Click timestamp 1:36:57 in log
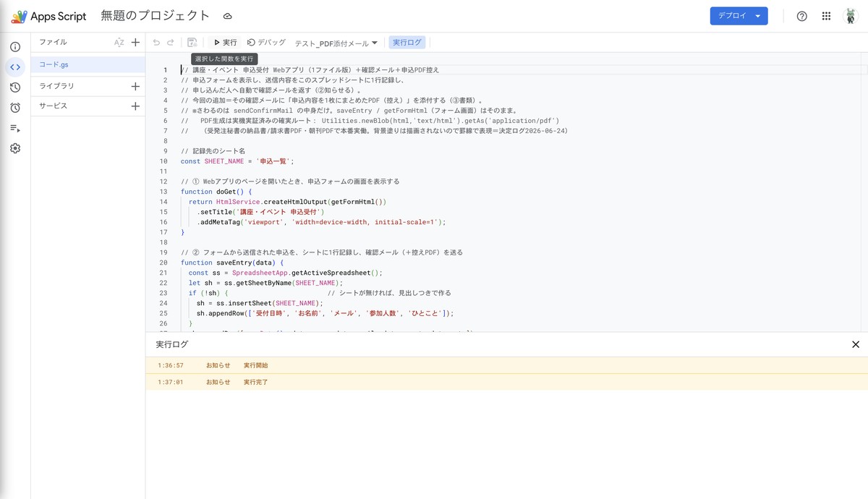Viewport: 868px width, 499px height. [x=171, y=365]
